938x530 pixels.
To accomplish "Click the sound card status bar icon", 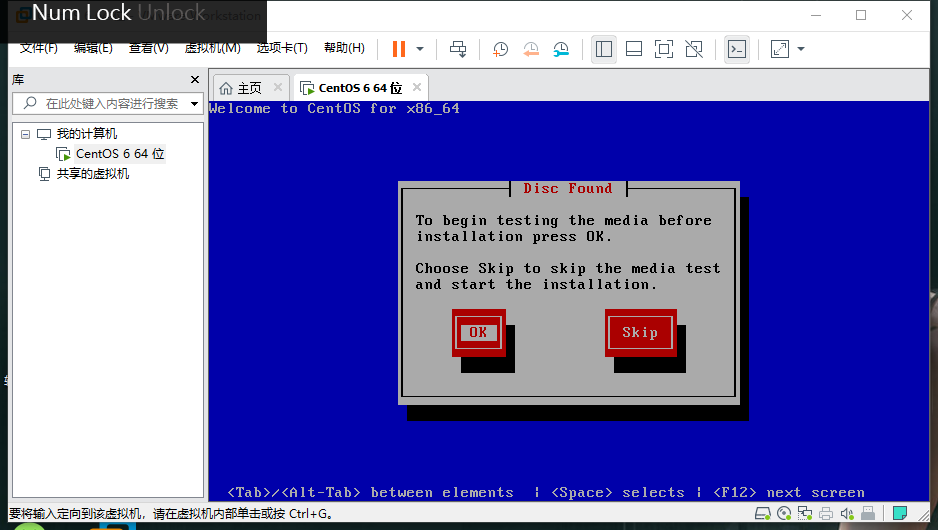I will click(x=847, y=513).
